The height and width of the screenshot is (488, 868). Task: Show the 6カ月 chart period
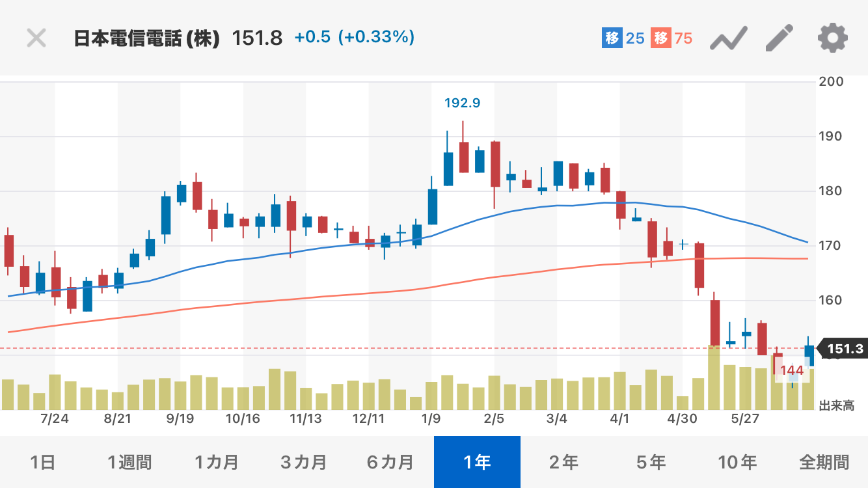click(390, 463)
